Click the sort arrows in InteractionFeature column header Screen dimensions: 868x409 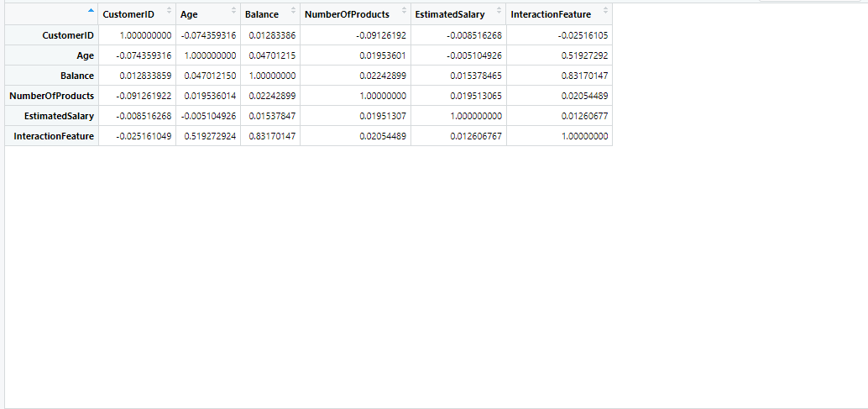(x=605, y=11)
